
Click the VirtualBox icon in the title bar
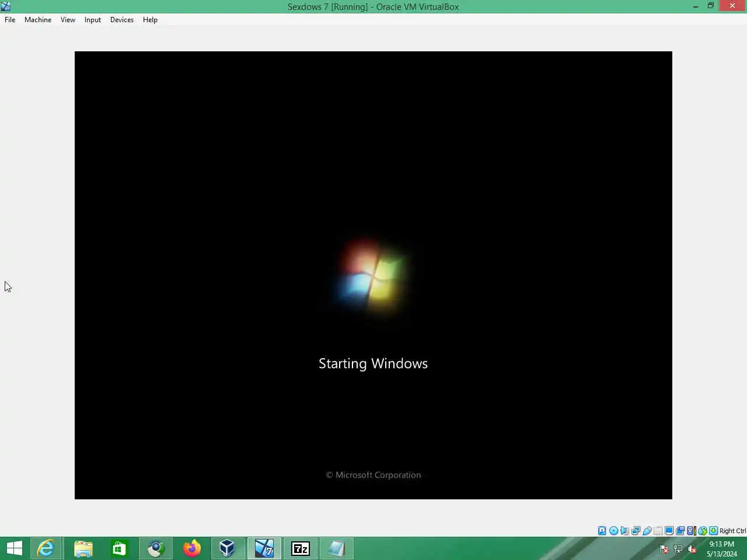[6, 6]
